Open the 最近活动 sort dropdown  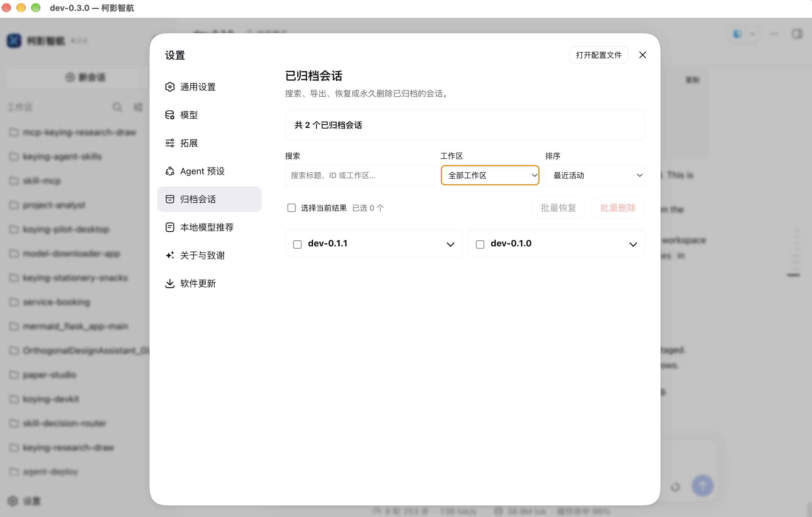(x=595, y=175)
